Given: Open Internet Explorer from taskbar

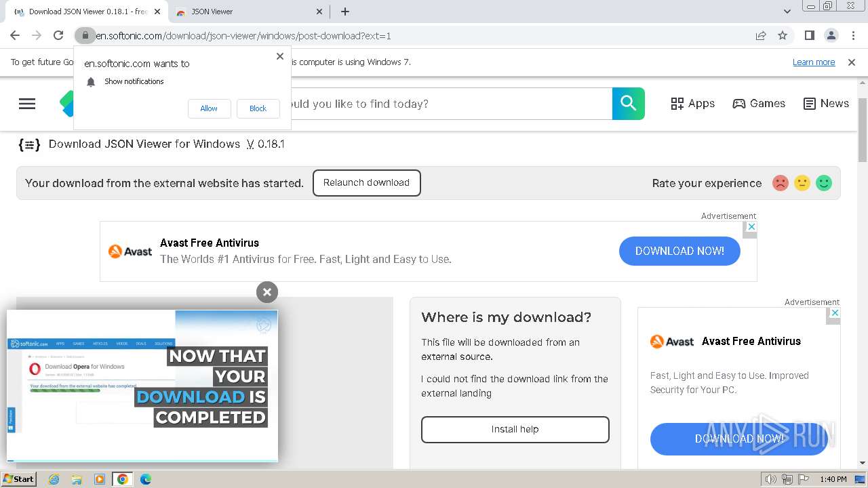Looking at the screenshot, I should pos(54,479).
